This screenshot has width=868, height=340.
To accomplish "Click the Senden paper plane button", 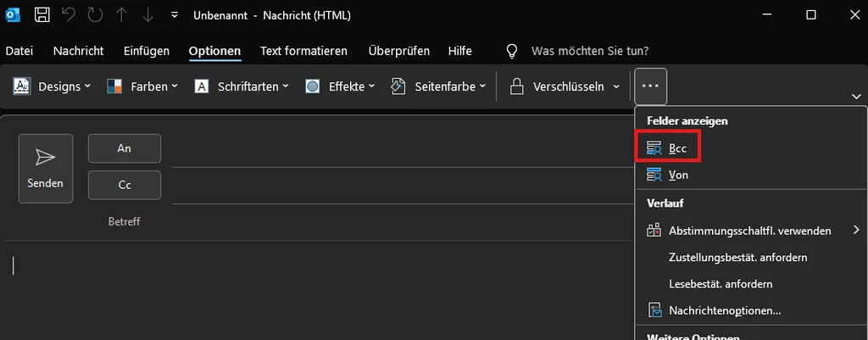I will pos(46,169).
